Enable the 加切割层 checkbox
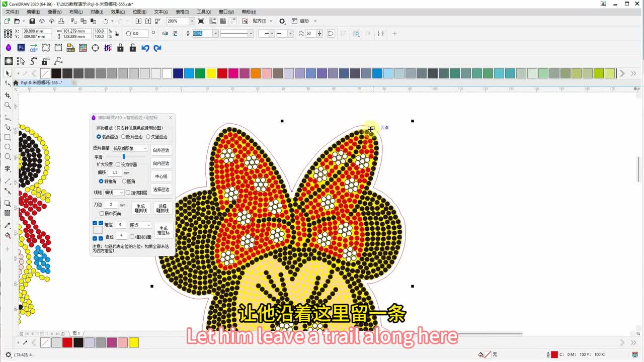Screen dimensions: 644x362 (128, 193)
